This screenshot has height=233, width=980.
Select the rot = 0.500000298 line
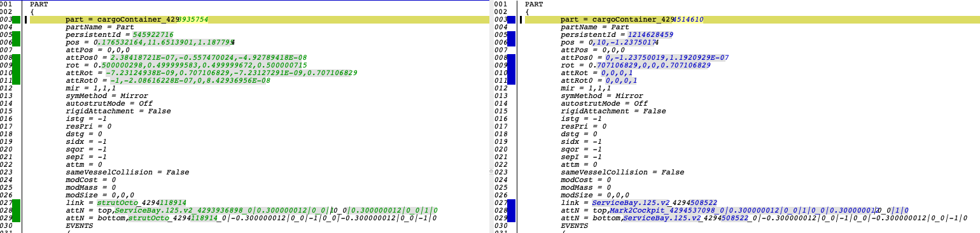click(x=186, y=65)
